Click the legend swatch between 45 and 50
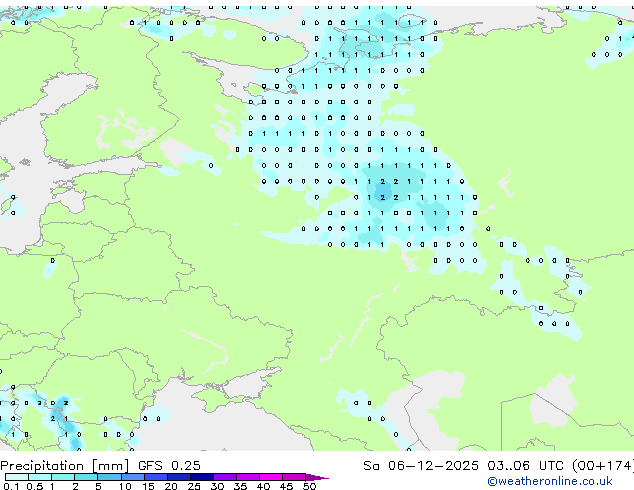The image size is (634, 490). (294, 477)
